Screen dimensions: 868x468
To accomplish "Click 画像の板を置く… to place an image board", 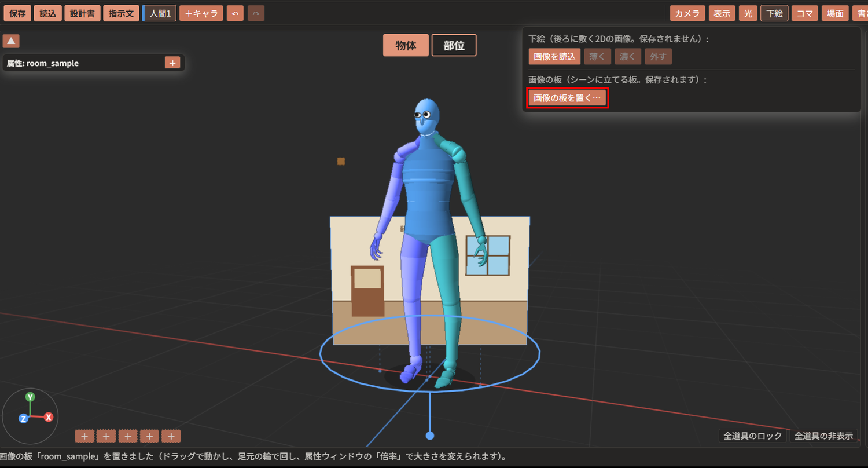I will pyautogui.click(x=567, y=98).
